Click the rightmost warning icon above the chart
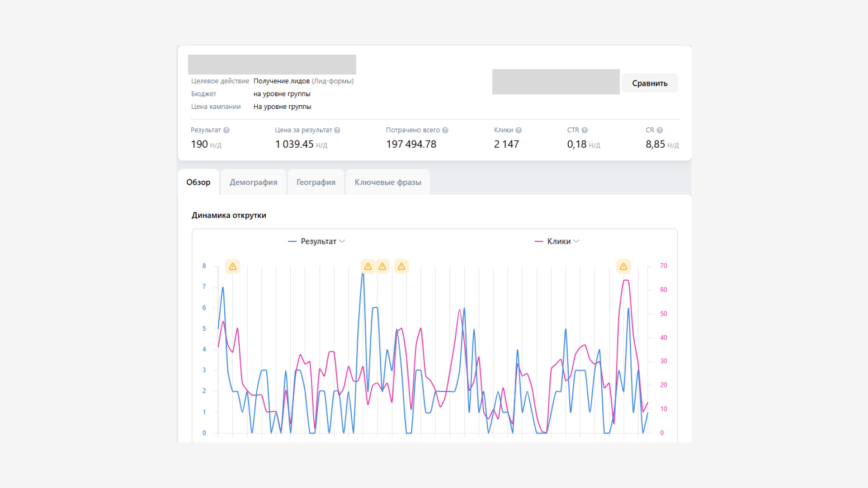Screen dimensions: 868x488 (x=623, y=267)
